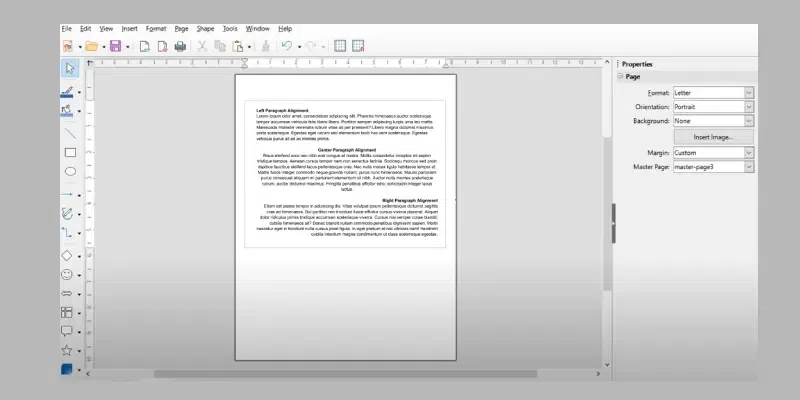The height and width of the screenshot is (400, 800).
Task: Open the Edit menu
Action: click(85, 29)
